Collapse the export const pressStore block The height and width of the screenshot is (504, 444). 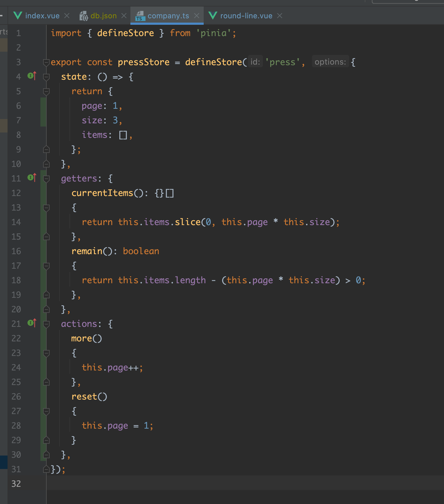(46, 62)
